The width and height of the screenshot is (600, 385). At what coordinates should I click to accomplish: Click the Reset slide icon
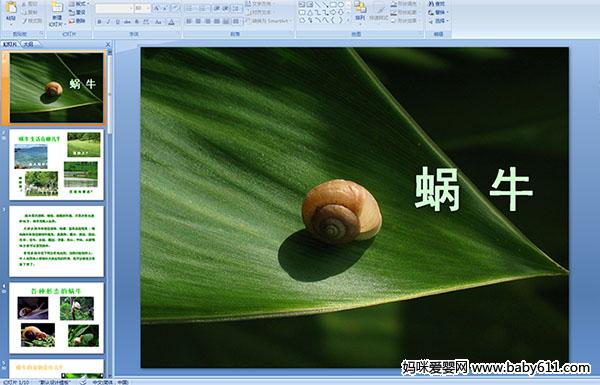[x=72, y=13]
